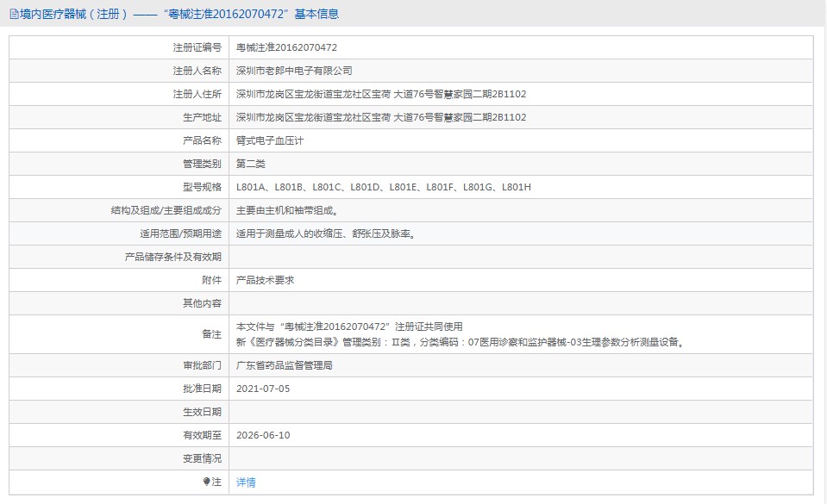Select registration number 粤械注准20162070472 in first row
Viewport: 827px width, 504px height.
pos(286,47)
